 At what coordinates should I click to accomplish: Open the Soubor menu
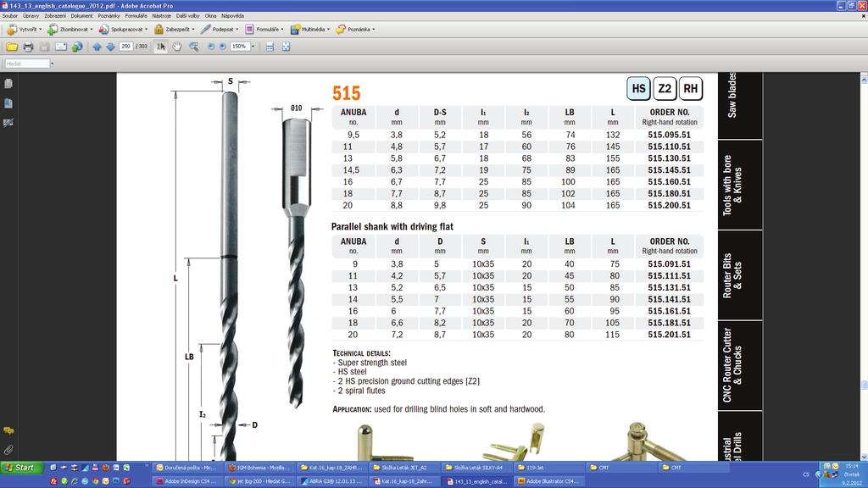pyautogui.click(x=10, y=16)
